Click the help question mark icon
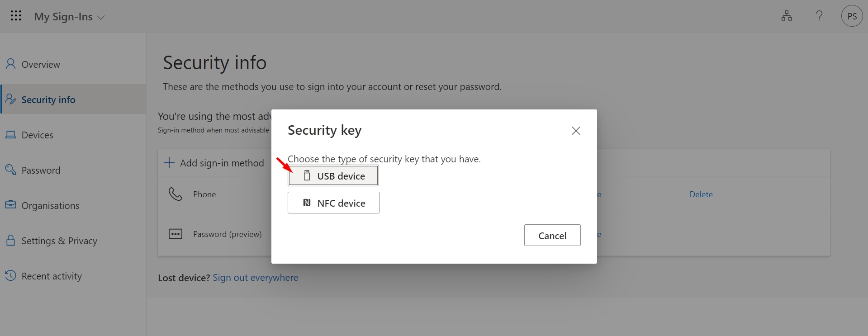The image size is (868, 336). 819,16
